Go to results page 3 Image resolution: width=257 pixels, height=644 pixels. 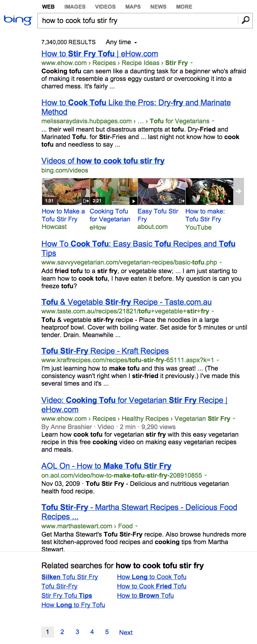77,632
